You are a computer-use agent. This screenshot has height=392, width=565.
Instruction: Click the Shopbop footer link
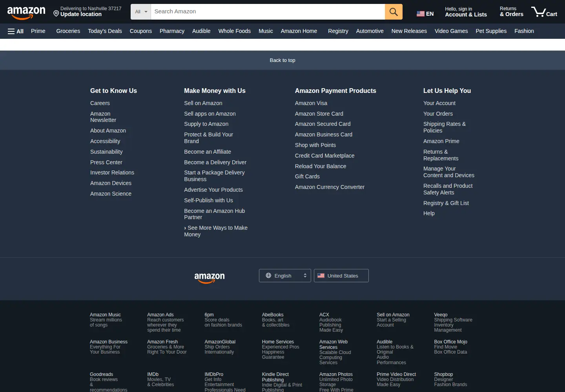click(x=450, y=379)
